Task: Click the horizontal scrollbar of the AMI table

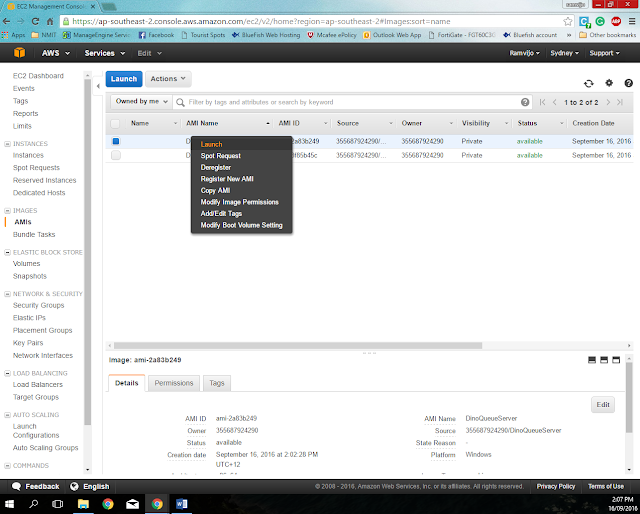Action: [298, 345]
